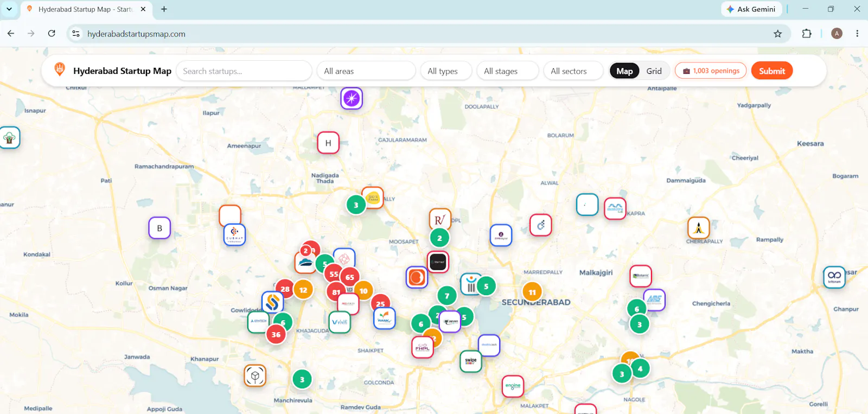This screenshot has width=868, height=414.
Task: Open the infinity logo marker on right edge
Action: (x=834, y=277)
